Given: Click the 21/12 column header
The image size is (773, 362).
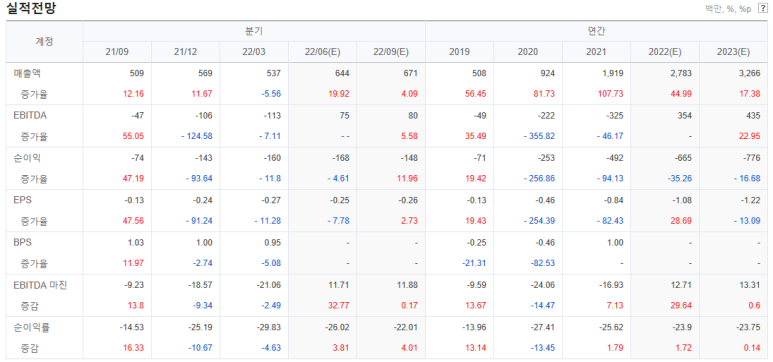Looking at the screenshot, I should [x=186, y=52].
